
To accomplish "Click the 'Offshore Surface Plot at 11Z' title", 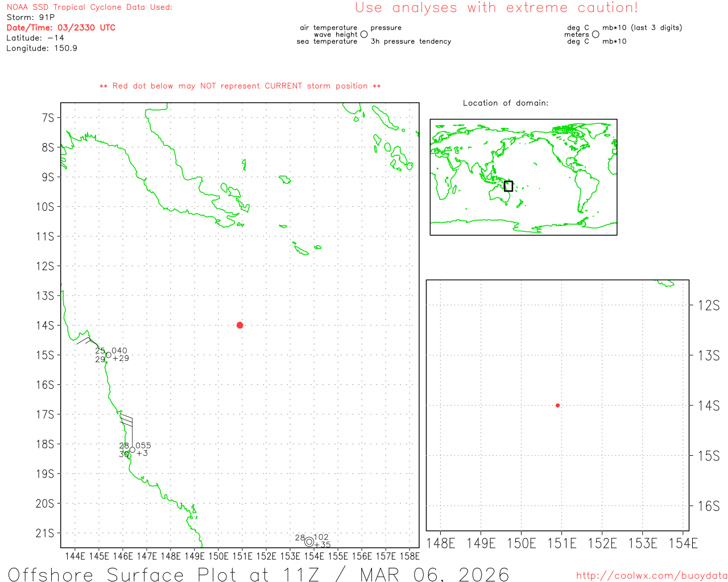I will [x=258, y=574].
